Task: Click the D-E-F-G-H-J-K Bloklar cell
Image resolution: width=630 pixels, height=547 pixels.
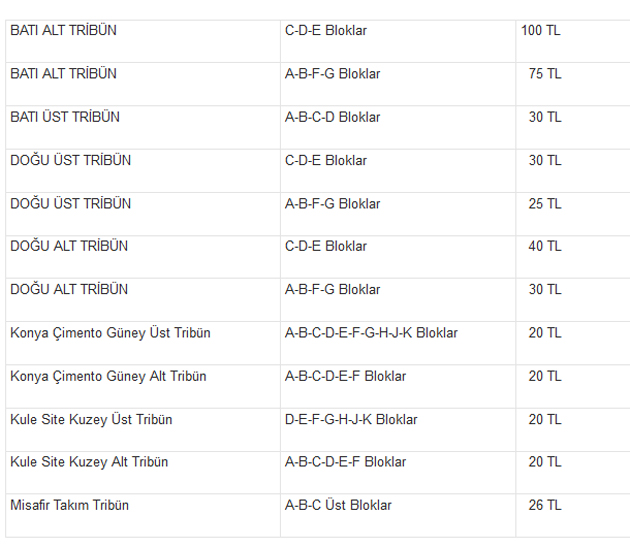Action: pyautogui.click(x=351, y=420)
